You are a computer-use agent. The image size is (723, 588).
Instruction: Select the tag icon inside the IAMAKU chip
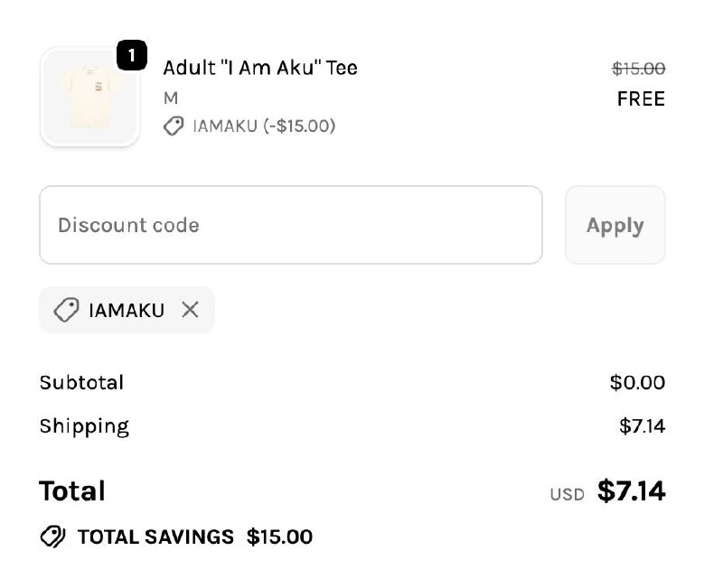[x=65, y=310]
